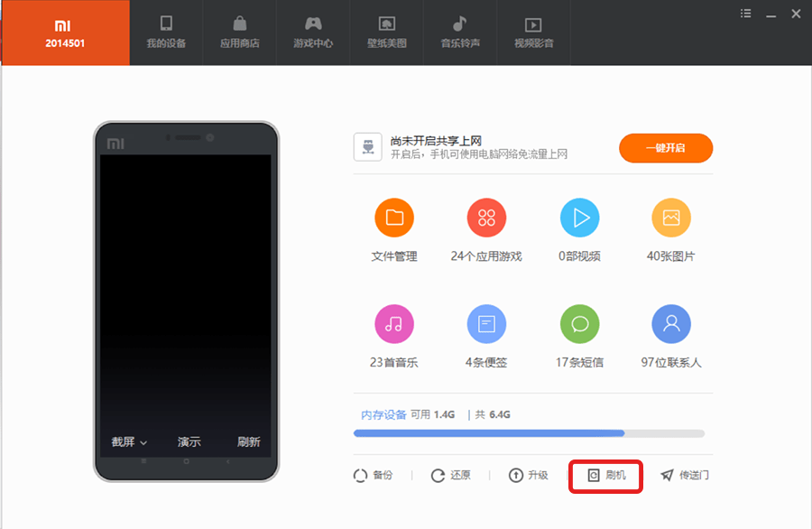Click the phone screen preview
The width and height of the screenshot is (812, 529).
click(x=185, y=306)
